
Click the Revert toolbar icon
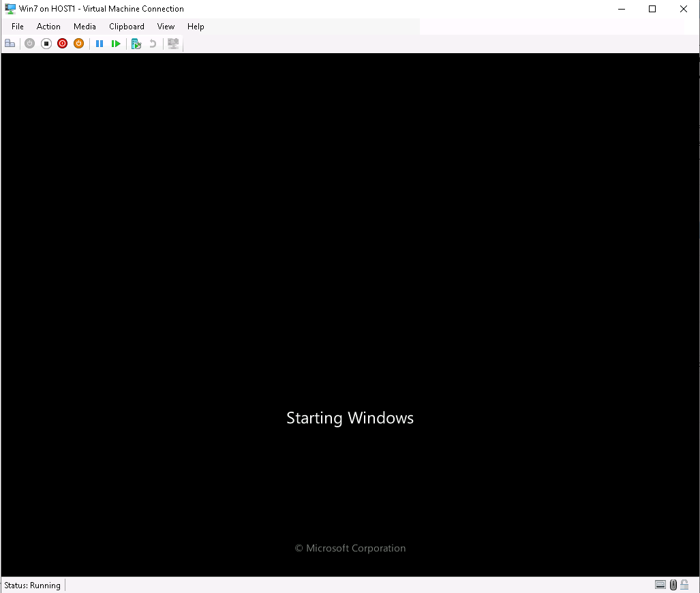153,44
